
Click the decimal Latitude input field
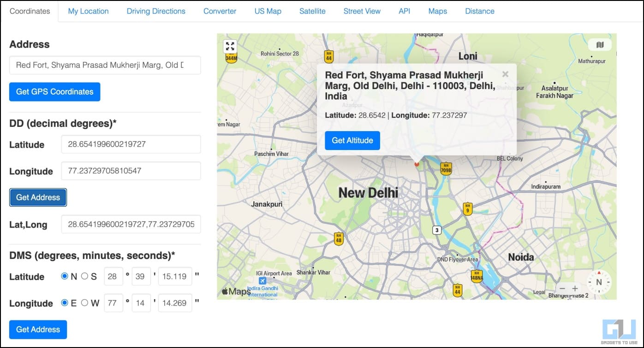131,144
